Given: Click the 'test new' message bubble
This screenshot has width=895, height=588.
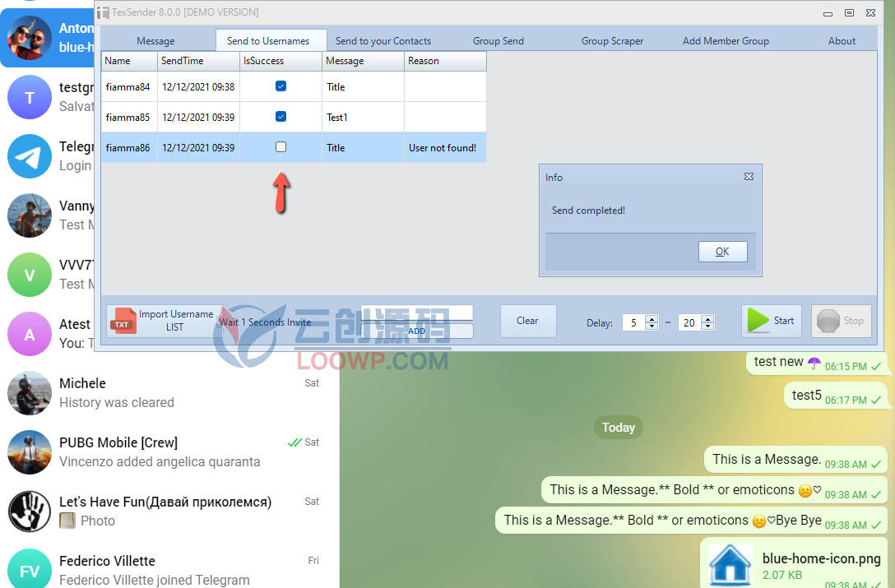Looking at the screenshot, I should [817, 363].
